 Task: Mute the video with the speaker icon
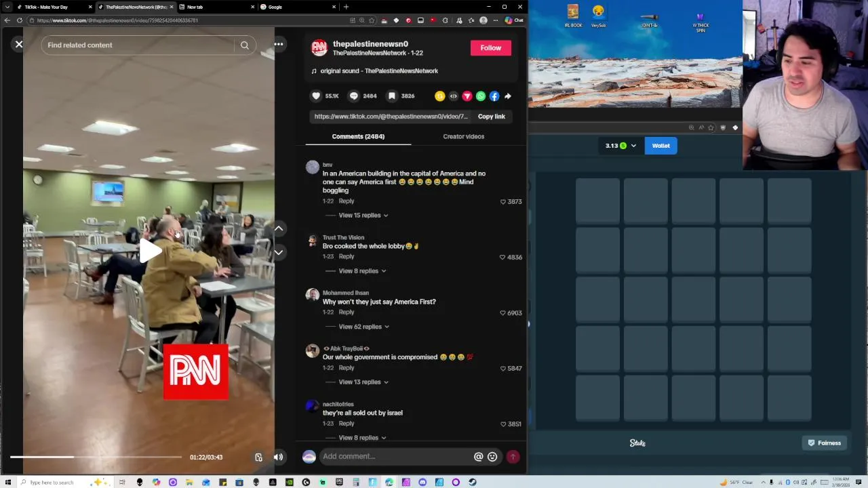point(278,457)
